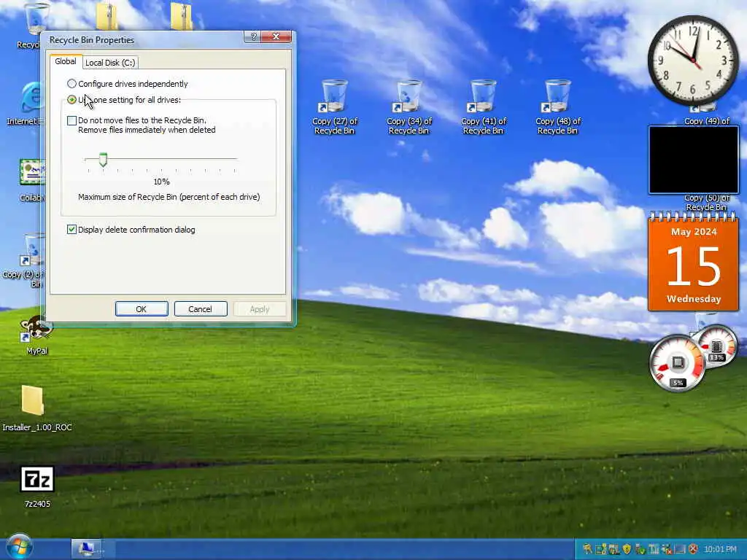Select Use one setting for all drives
The width and height of the screenshot is (747, 560).
point(124,100)
